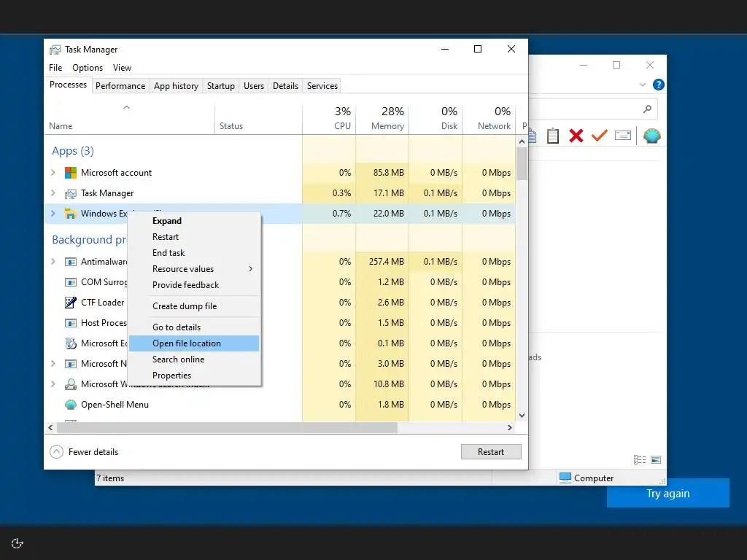Switch Explorer to large icons view
The image size is (747, 560).
pos(656,459)
